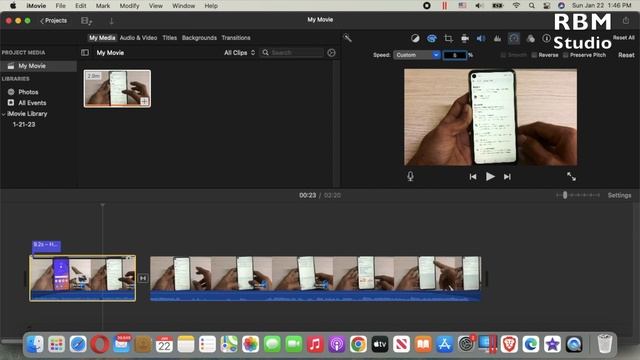
Task: Open noise reduction and equalizer tool
Action: (497, 38)
